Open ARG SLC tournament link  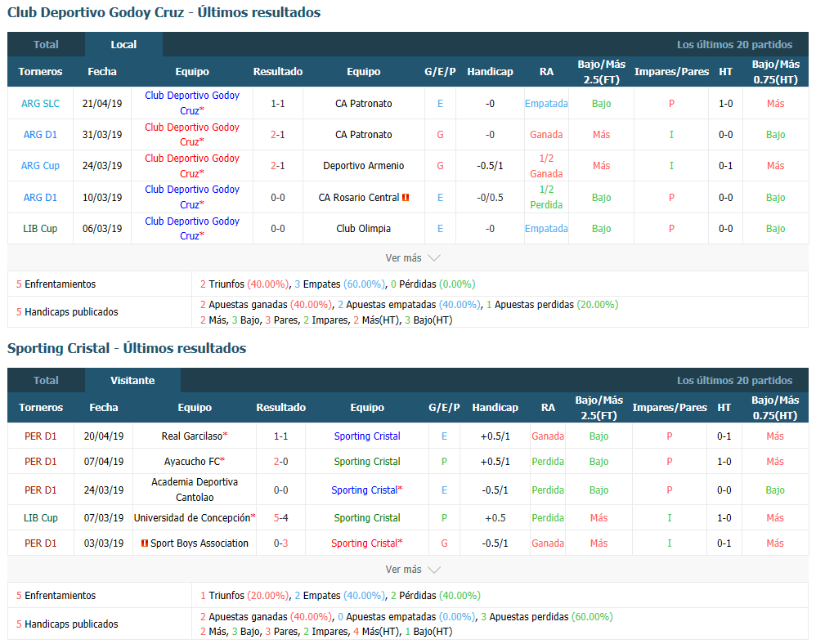click(40, 104)
